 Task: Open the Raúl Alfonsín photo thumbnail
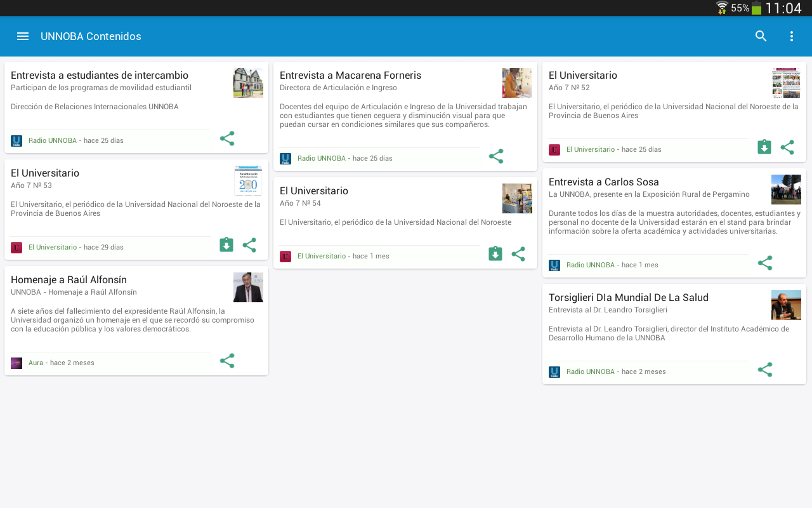tap(248, 287)
